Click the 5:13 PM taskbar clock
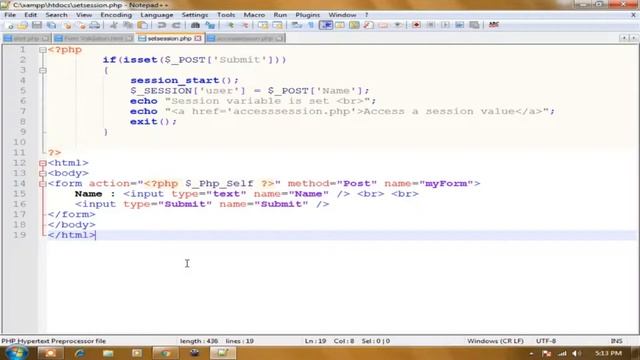This screenshot has width=640, height=360. click(608, 353)
